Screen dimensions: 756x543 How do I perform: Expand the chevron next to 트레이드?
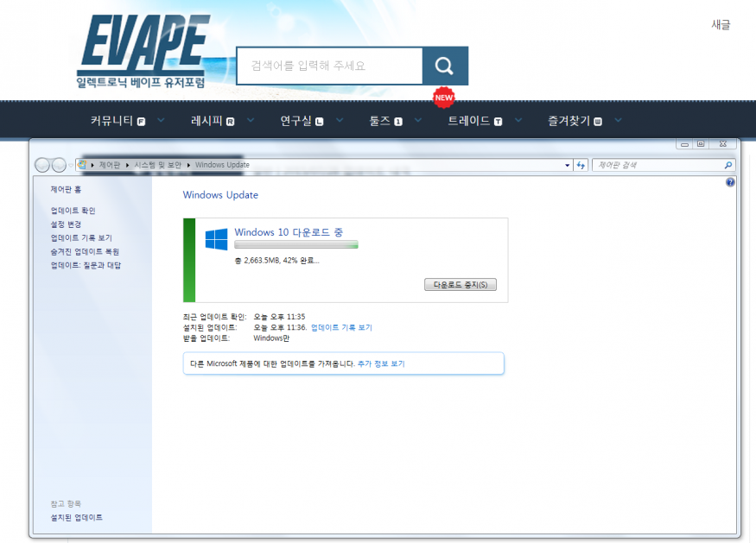(518, 120)
